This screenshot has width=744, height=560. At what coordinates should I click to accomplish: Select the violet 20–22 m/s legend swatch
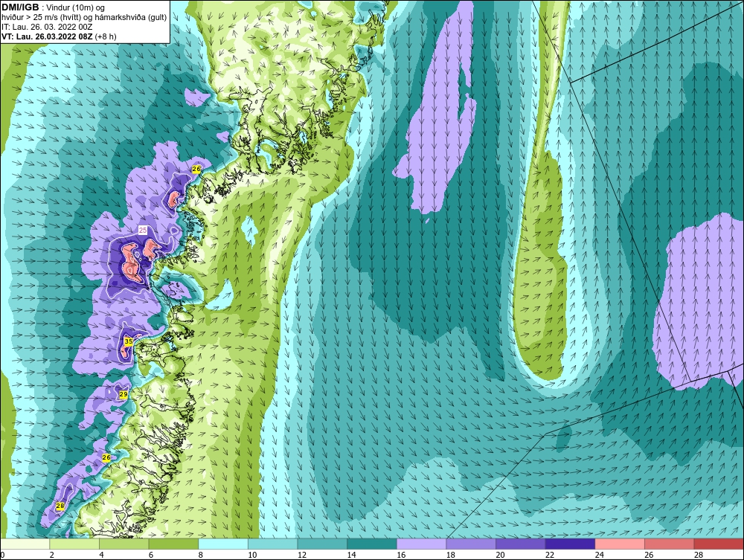point(521,544)
